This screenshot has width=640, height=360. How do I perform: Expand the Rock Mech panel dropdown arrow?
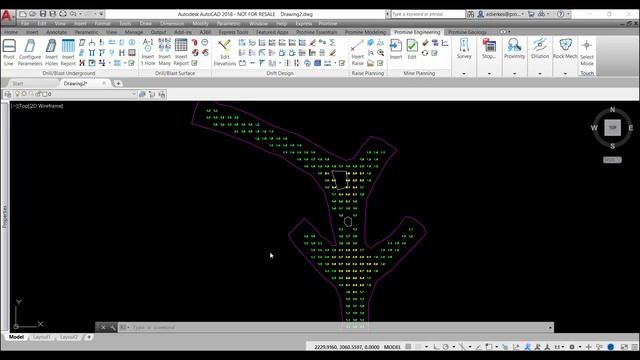pyautogui.click(x=565, y=73)
